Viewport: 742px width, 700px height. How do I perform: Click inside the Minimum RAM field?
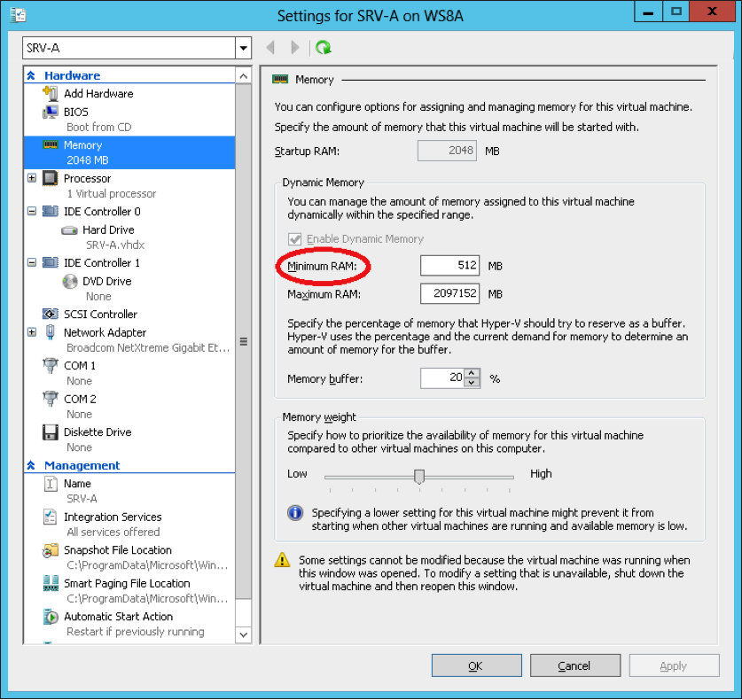(447, 265)
